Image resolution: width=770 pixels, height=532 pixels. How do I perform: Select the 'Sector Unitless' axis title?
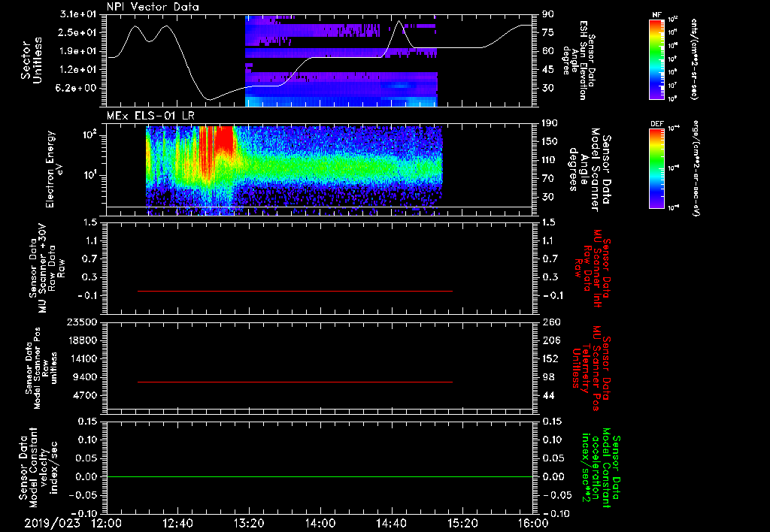point(32,60)
